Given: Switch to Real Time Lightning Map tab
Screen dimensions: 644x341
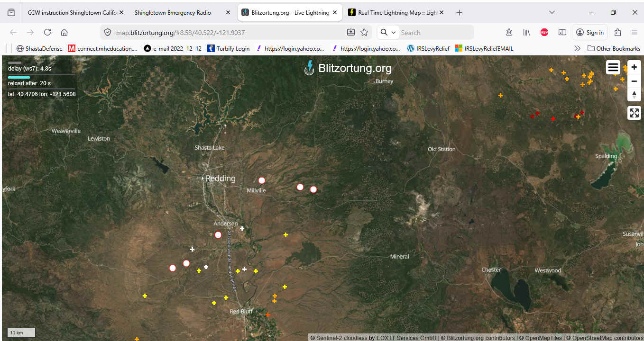Looking at the screenshot, I should (x=396, y=13).
